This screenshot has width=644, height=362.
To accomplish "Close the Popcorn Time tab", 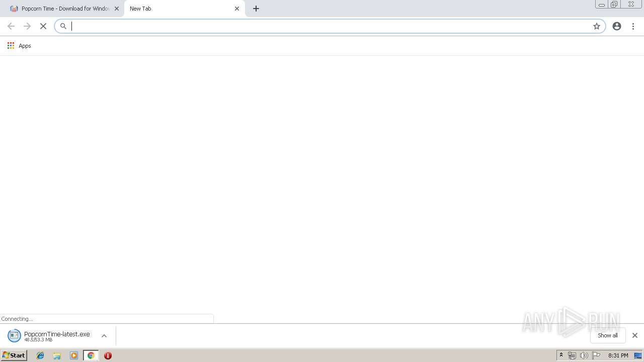I will click(x=117, y=9).
